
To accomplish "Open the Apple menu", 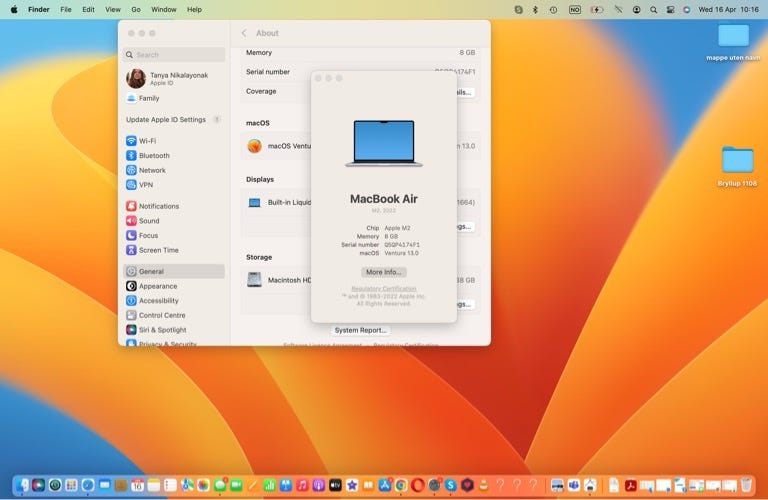I will [x=14, y=9].
